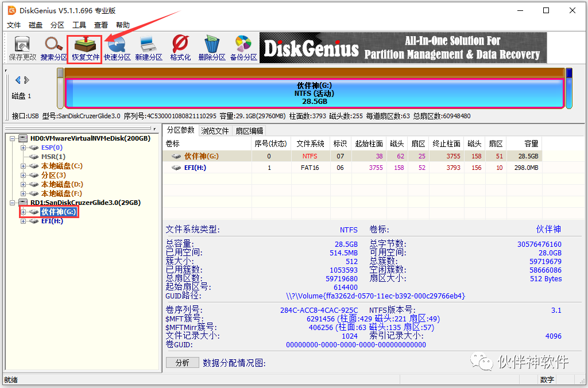Screen dimensions: 588x388
Task: Click the 分析 analyze button
Action: 182,363
